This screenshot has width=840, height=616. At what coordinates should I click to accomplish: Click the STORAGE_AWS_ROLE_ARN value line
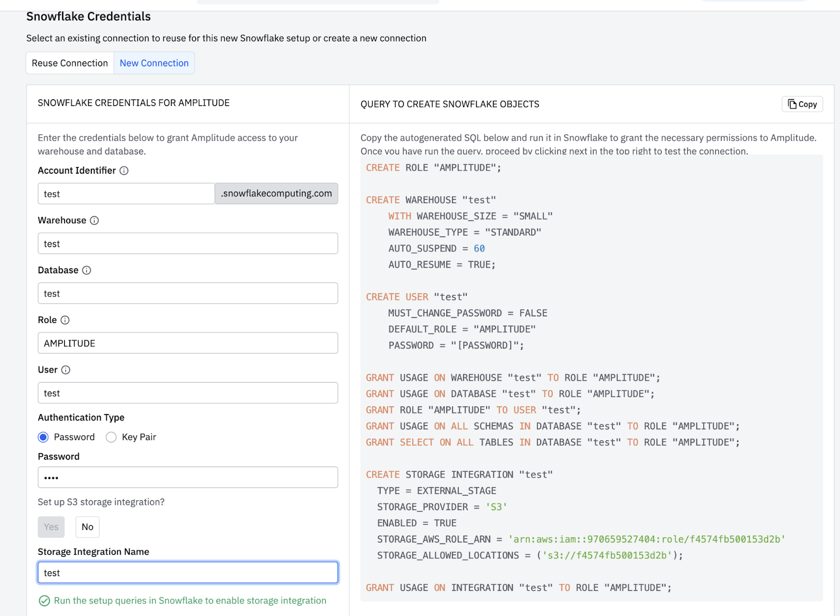(581, 539)
